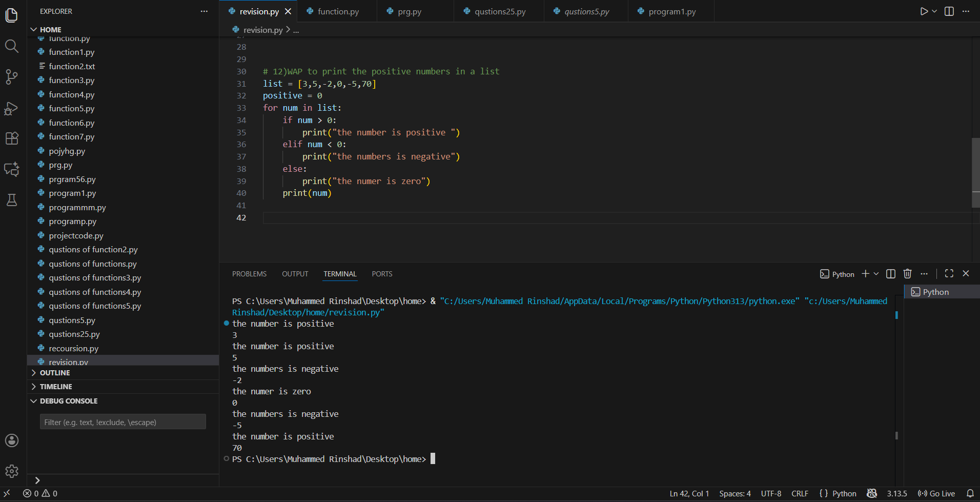The image size is (980, 502).
Task: Run the revision.py file with the play button
Action: pos(923,11)
